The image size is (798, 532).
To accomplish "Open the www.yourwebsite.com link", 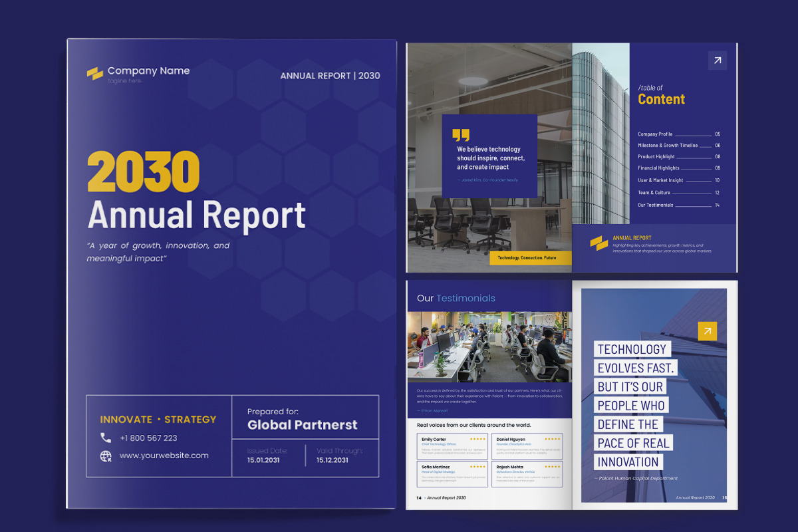I will [164, 456].
